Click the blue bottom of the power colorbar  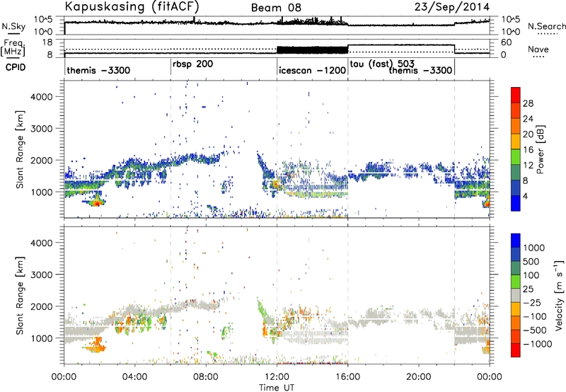[516, 203]
